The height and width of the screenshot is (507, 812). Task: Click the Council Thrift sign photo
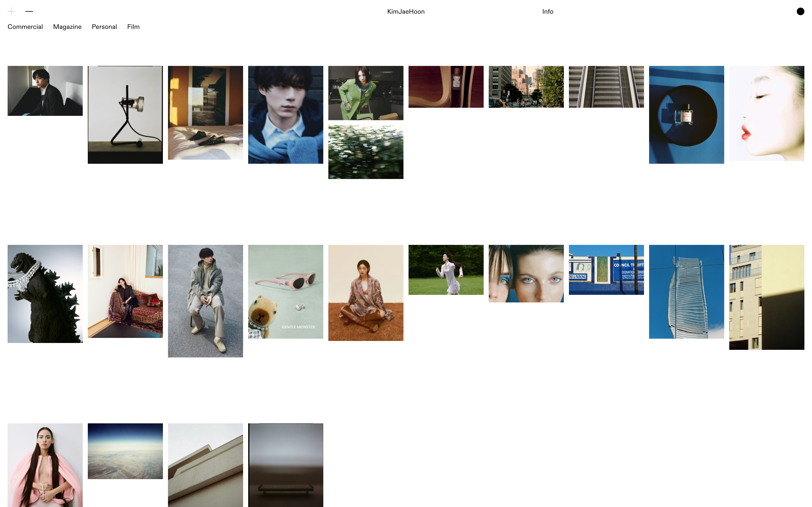(x=606, y=269)
